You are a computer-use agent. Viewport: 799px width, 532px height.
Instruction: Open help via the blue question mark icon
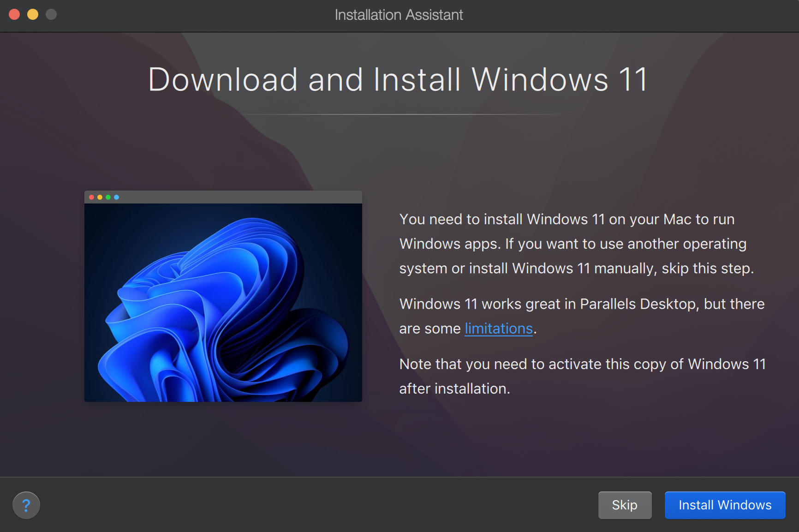pos(26,505)
